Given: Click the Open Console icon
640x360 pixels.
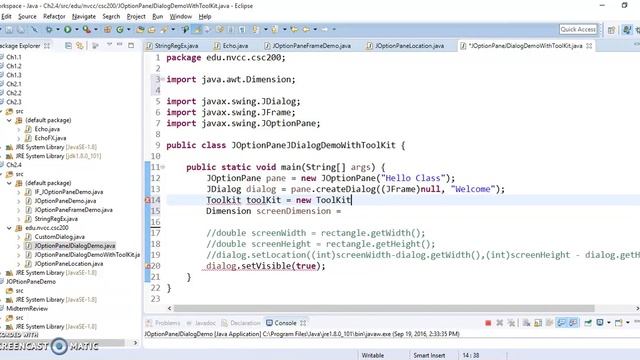Looking at the screenshot, I should (619, 323).
